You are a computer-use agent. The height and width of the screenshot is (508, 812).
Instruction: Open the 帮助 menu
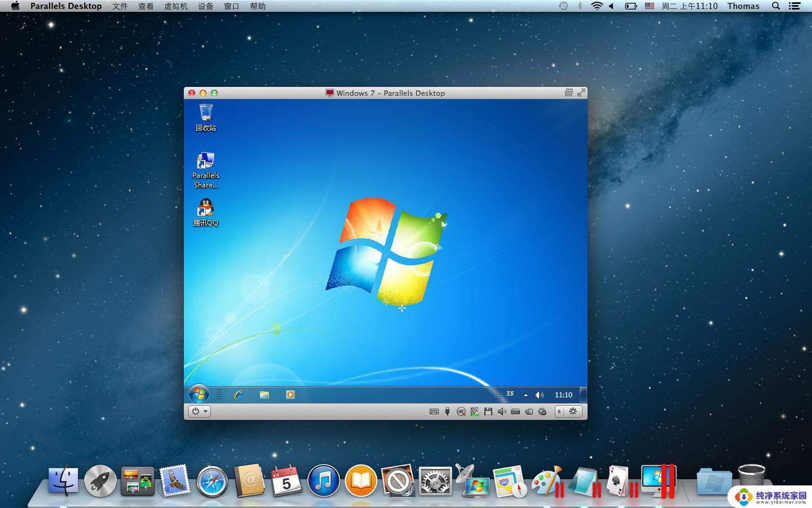[258, 6]
